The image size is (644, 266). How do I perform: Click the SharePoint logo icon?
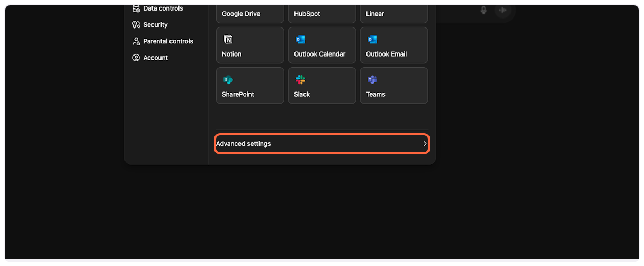[228, 80]
